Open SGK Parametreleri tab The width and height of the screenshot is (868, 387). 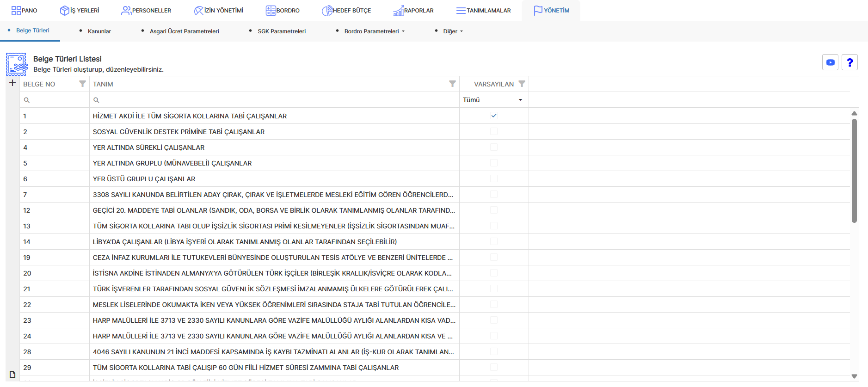tap(282, 31)
